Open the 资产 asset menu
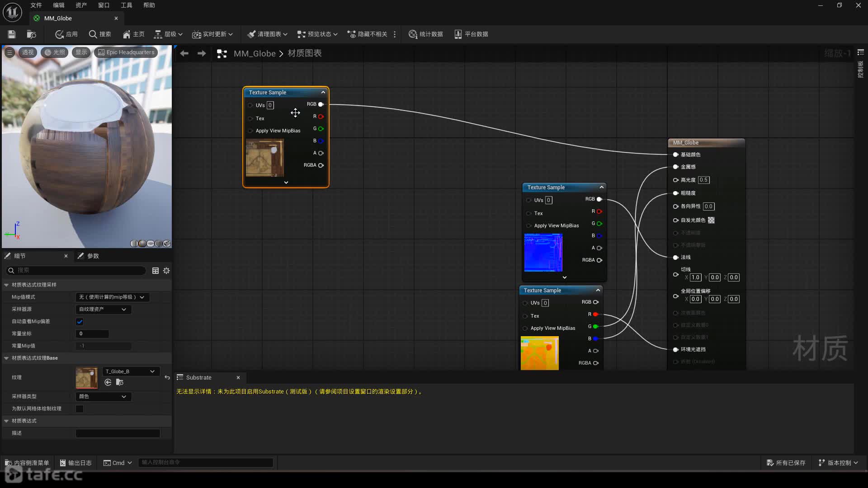 (x=81, y=5)
